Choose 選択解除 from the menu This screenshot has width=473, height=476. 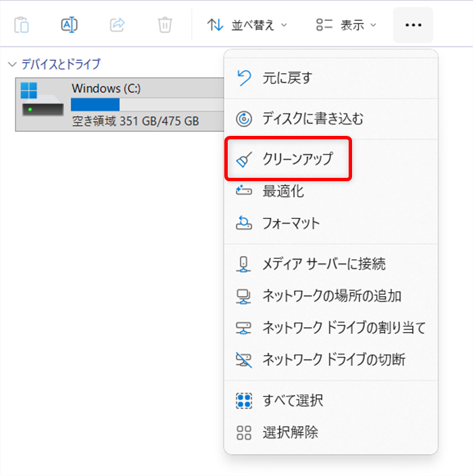[331, 433]
